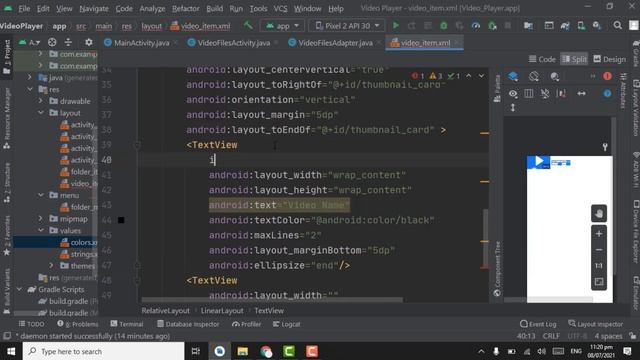This screenshot has width=640, height=360.
Task: Switch to MainActivity.java tab
Action: (x=141, y=43)
